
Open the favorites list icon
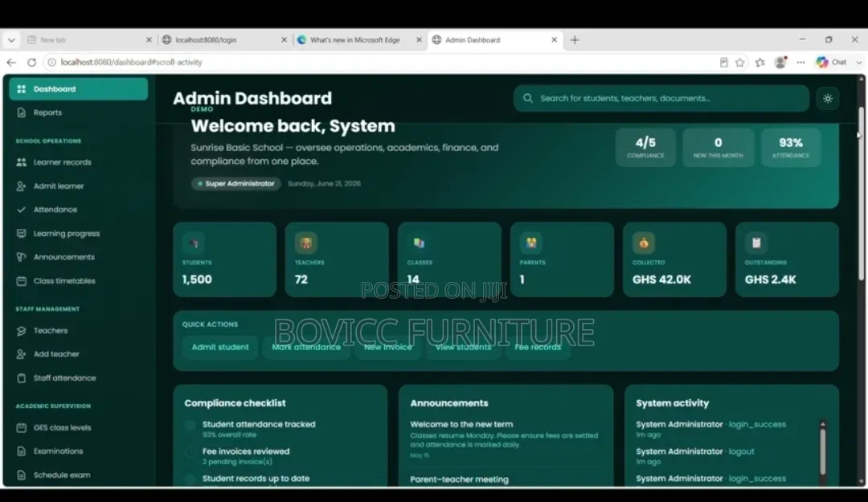760,63
